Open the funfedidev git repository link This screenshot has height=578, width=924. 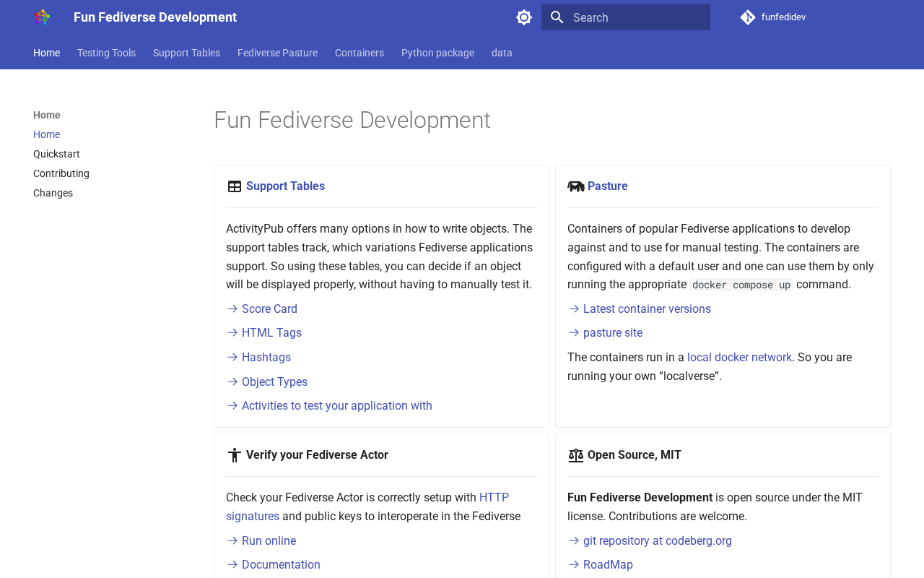coord(773,17)
